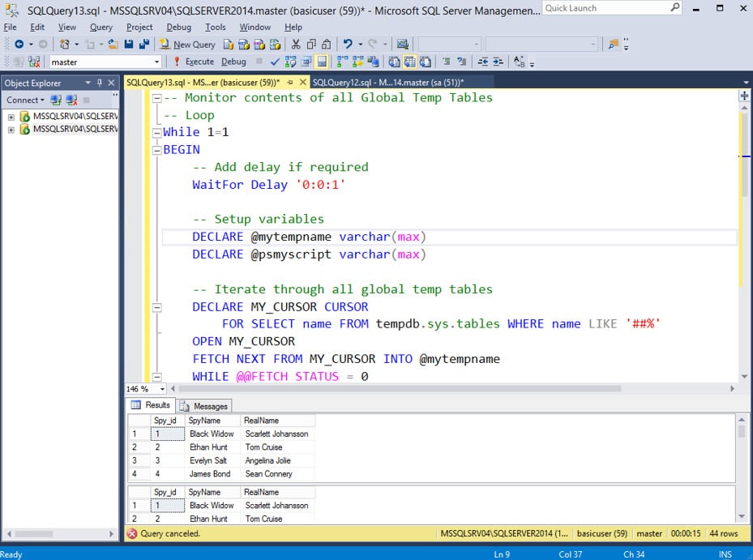Click the editor horizontal scrollbar thumb
The width and height of the screenshot is (753, 560).
(400, 388)
